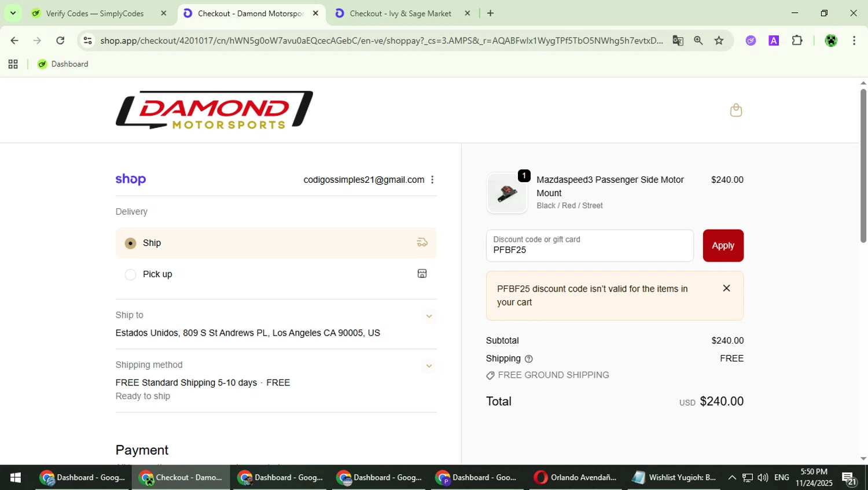Show hidden system tray icons
868x490 pixels.
[x=732, y=478]
